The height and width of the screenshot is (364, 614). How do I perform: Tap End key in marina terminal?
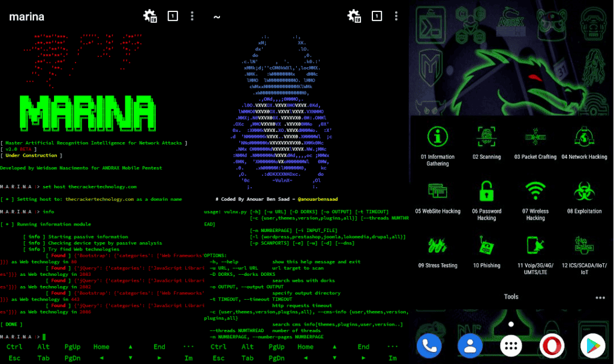click(159, 347)
